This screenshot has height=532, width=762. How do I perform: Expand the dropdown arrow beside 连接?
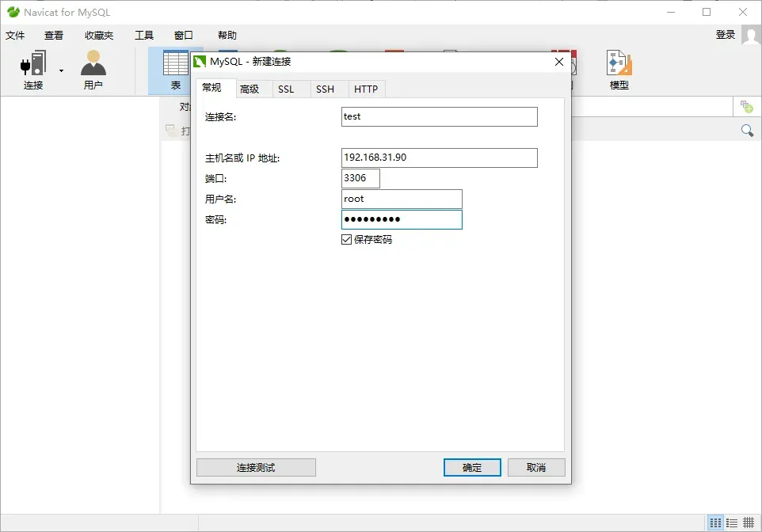(x=61, y=70)
